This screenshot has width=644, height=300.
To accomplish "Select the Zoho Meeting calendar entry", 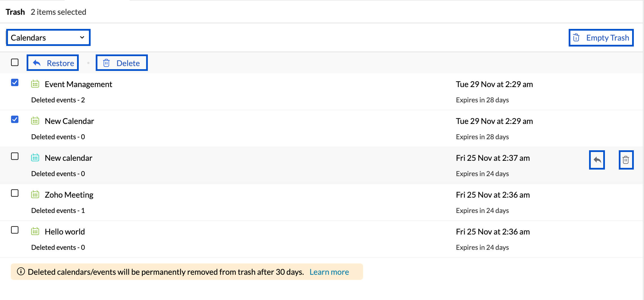I will pos(321,202).
